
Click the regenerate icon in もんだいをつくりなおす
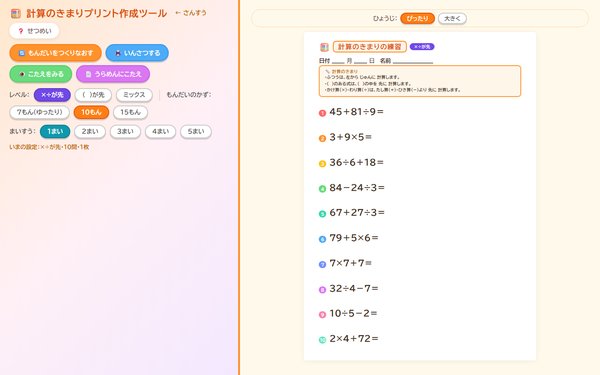click(22, 53)
